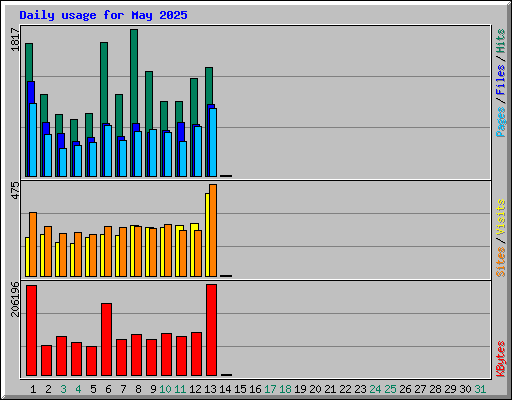The height and width of the screenshot is (400, 512).
Task: Click green day label 25 on the x-axis
Action: coord(390,389)
